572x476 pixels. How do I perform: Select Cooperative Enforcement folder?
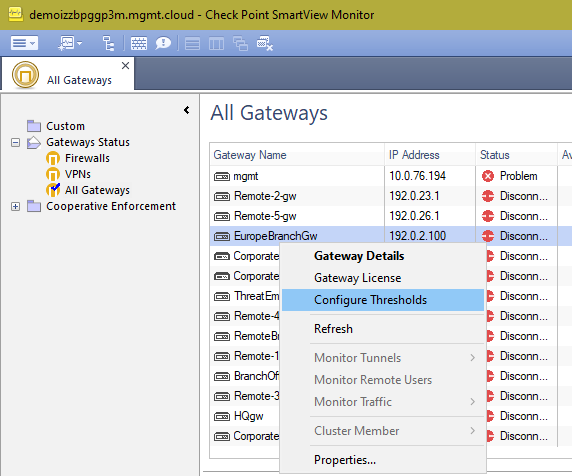[x=111, y=206]
